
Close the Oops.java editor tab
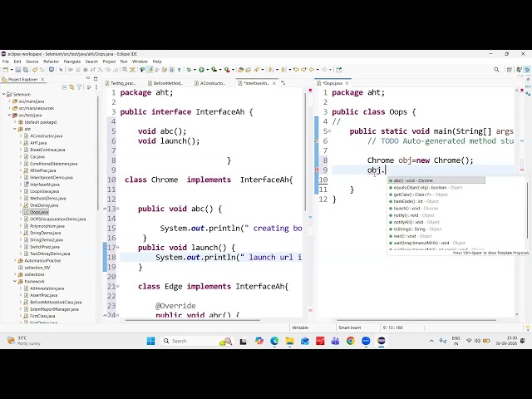[347, 83]
